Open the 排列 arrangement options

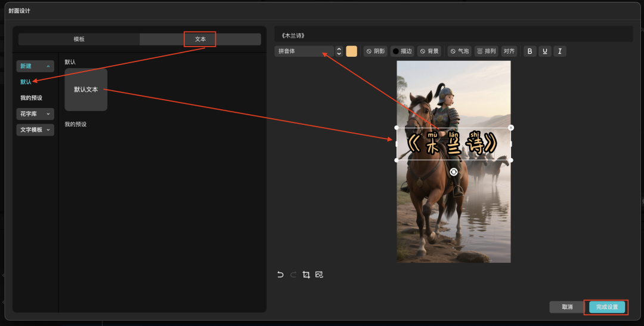486,51
